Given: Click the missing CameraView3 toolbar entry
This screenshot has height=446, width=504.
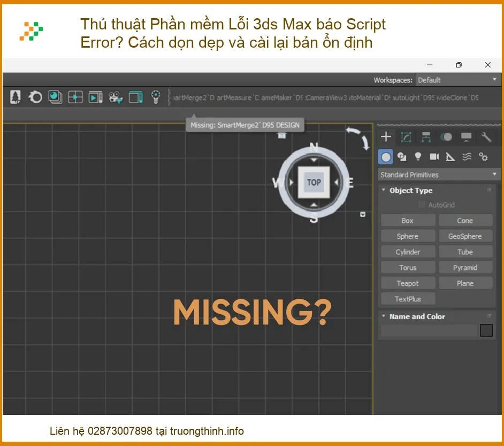Looking at the screenshot, I should (326, 98).
